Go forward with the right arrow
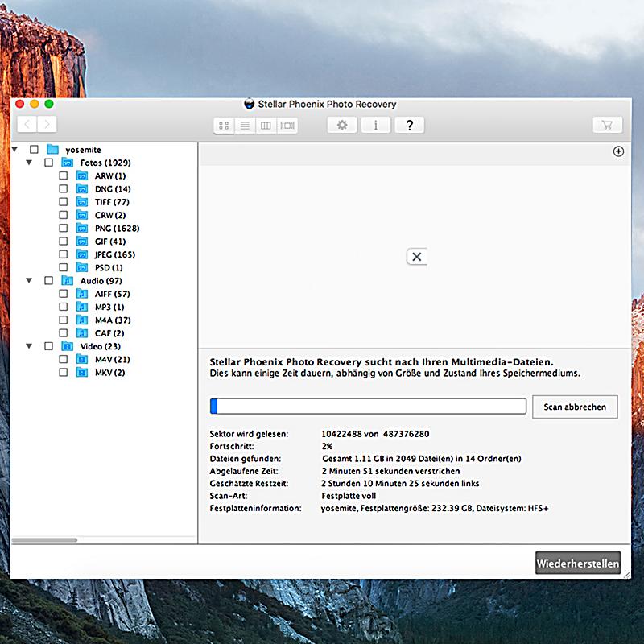Screen dimensions: 644x644 (47, 124)
